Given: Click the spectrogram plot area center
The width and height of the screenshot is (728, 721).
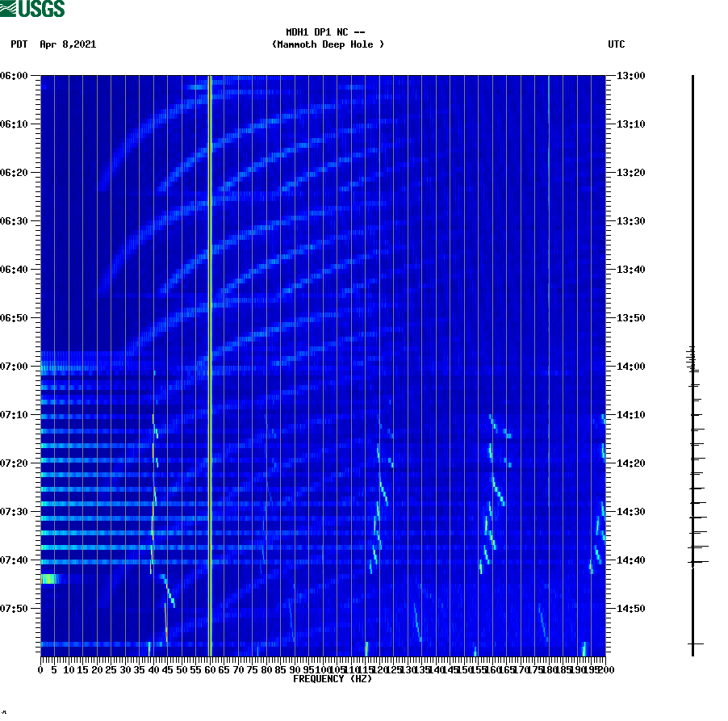Looking at the screenshot, I should tap(323, 367).
